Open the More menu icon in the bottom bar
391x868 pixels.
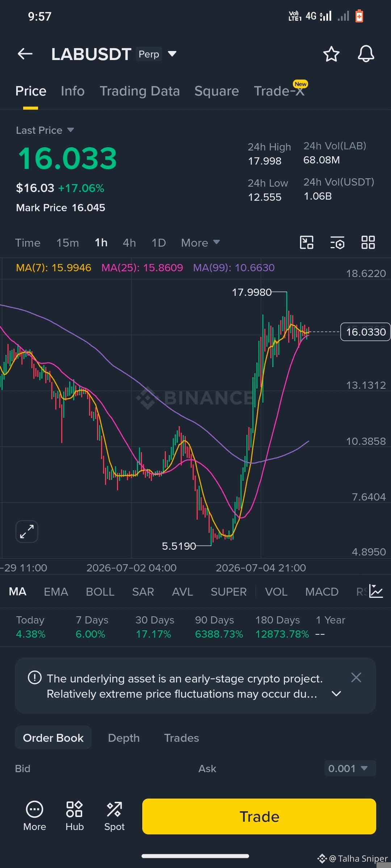[x=35, y=816]
